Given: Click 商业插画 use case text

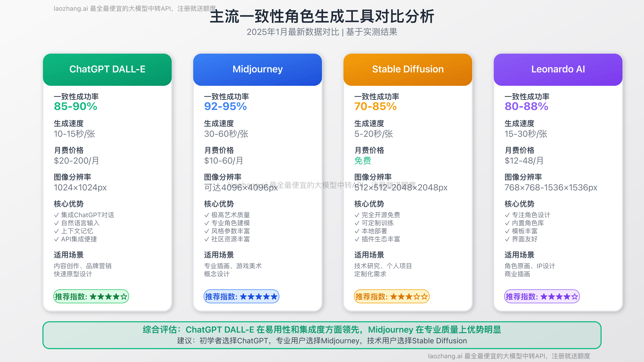Looking at the screenshot, I should click(x=517, y=274).
